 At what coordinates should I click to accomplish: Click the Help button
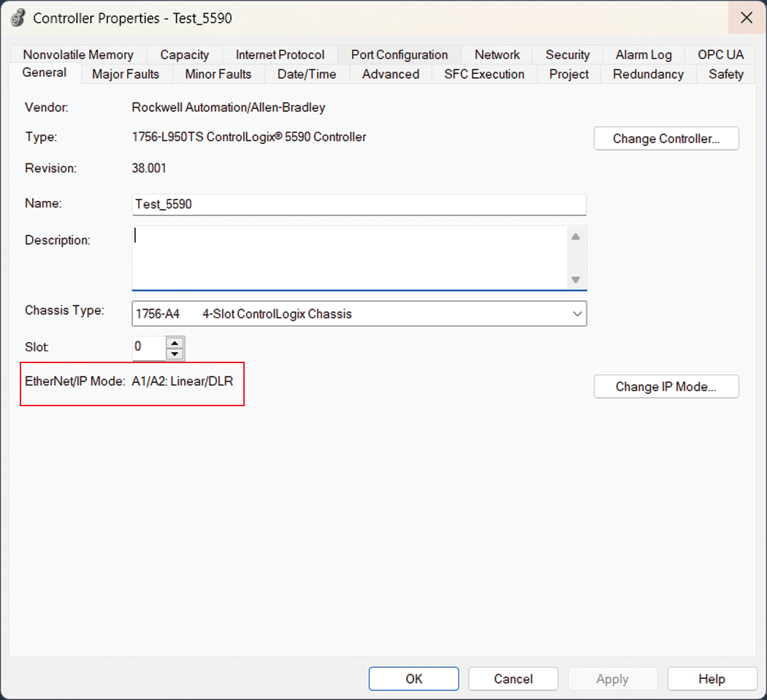coord(711,679)
